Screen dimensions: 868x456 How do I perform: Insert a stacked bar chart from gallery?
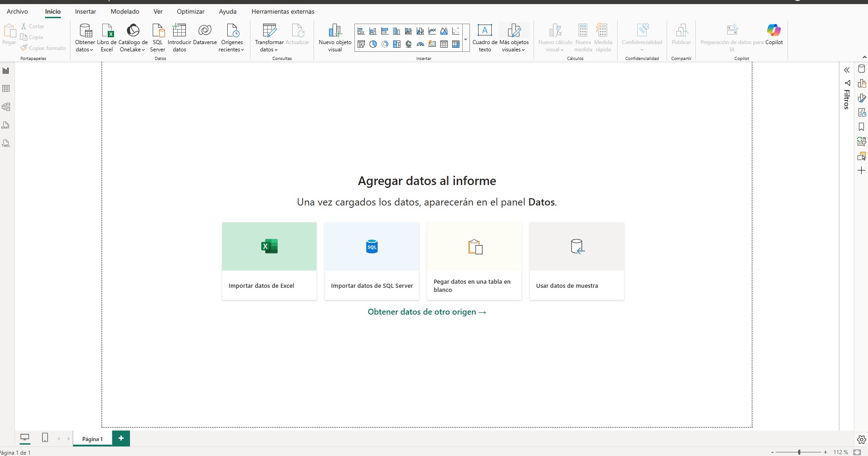[361, 31]
